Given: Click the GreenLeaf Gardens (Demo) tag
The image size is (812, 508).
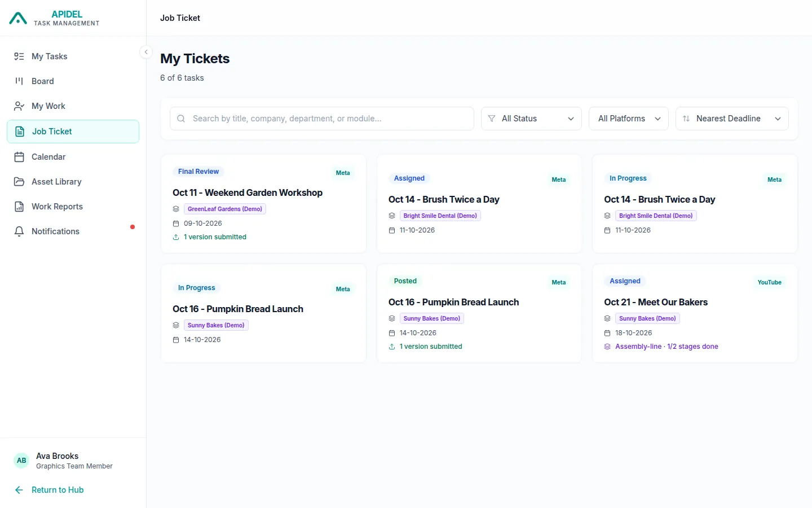Looking at the screenshot, I should pos(225,209).
